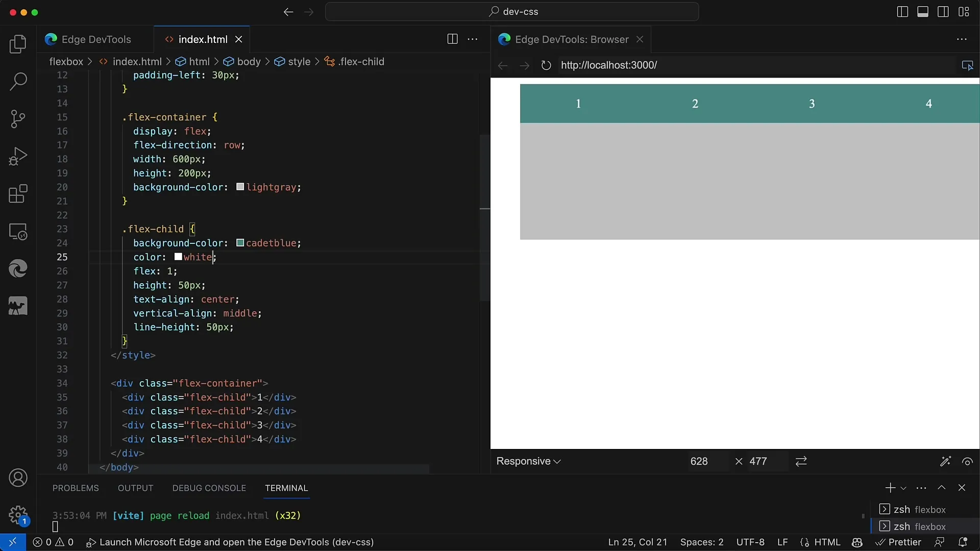The image size is (980, 551).
Task: Expand body breadcrumb item
Action: click(x=242, y=62)
